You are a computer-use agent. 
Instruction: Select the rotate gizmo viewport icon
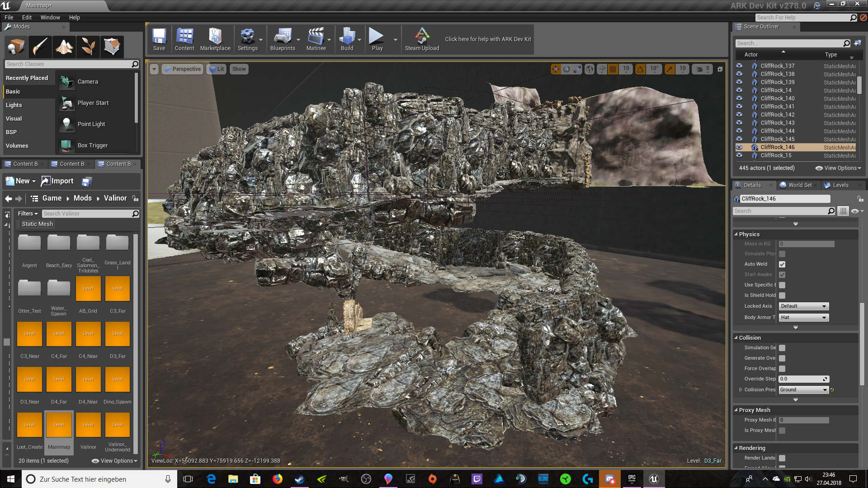(x=566, y=69)
